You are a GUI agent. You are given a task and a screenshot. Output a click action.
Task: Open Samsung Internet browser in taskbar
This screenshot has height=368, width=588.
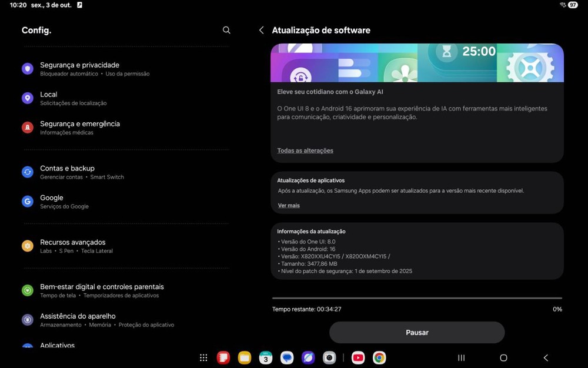pos(308,358)
